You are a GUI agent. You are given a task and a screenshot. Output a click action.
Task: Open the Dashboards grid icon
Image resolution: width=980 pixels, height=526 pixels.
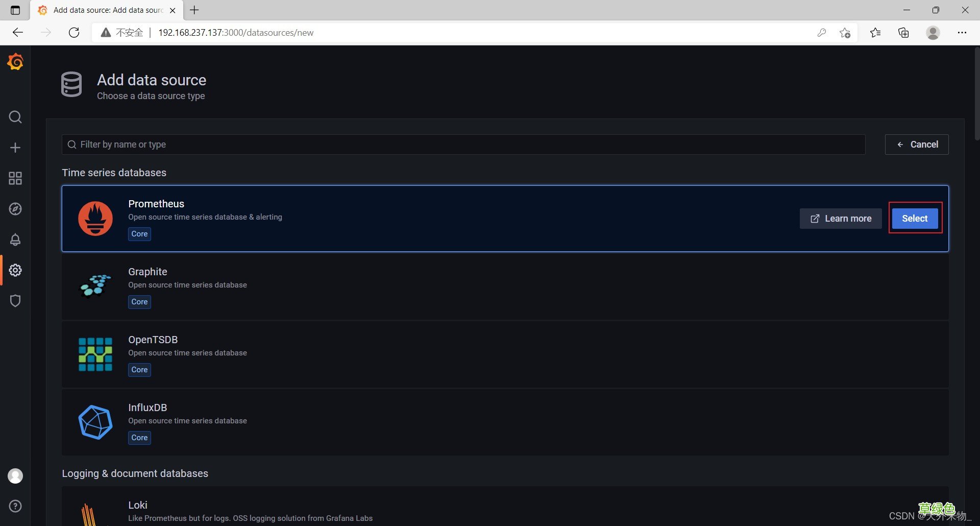pos(15,178)
